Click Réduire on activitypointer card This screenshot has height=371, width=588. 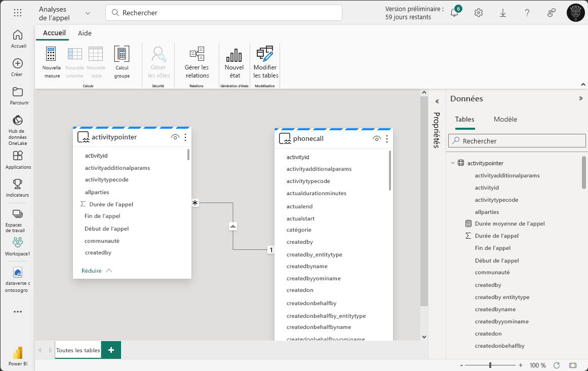coord(97,271)
